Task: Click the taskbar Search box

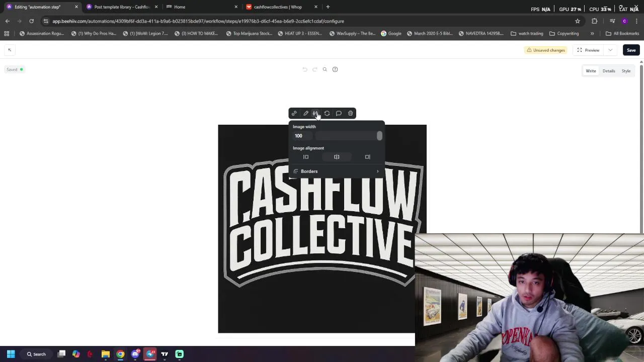Action: tap(37, 354)
